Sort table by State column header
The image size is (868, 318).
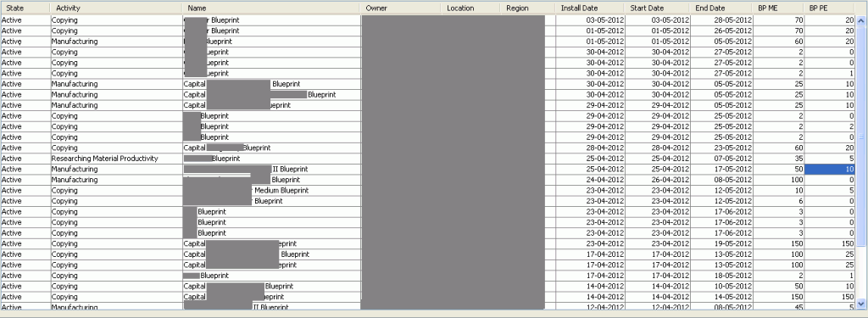point(25,8)
